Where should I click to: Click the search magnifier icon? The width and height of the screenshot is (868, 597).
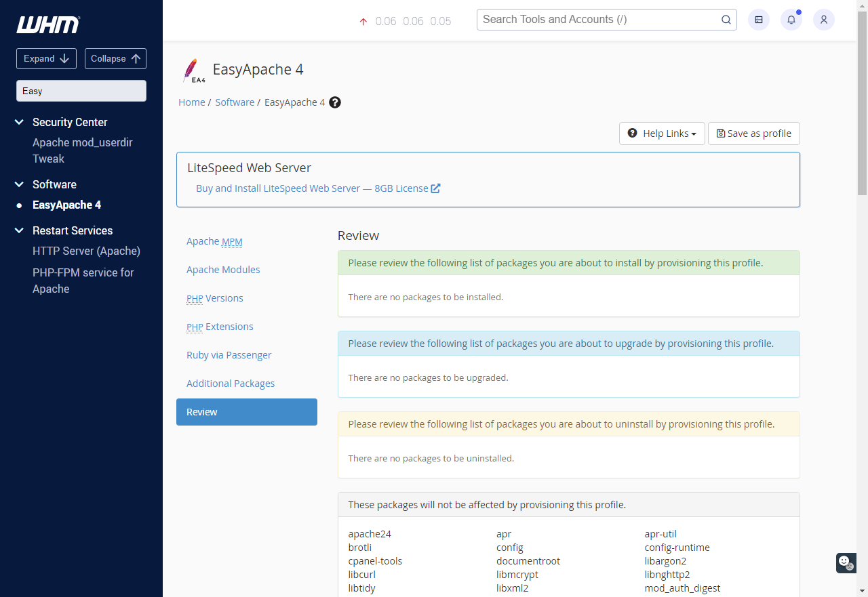tap(726, 20)
